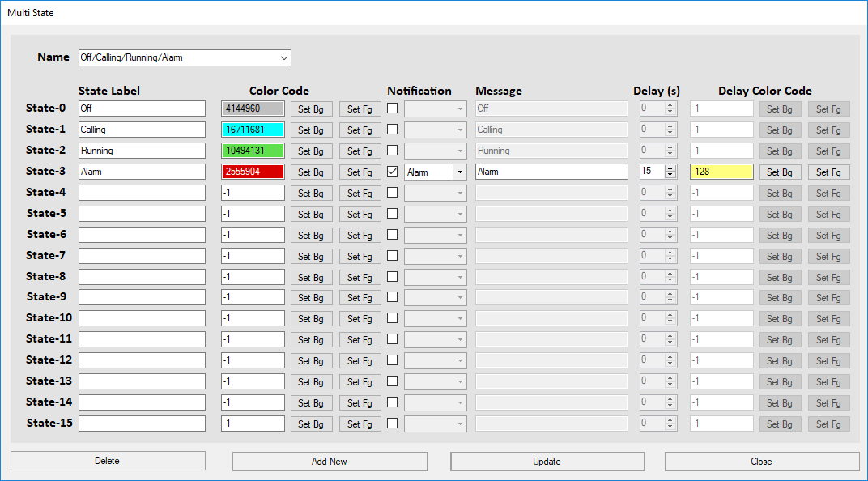Click Set Fg for State-3 delay color
Screen dimensions: 868x481
pos(828,172)
